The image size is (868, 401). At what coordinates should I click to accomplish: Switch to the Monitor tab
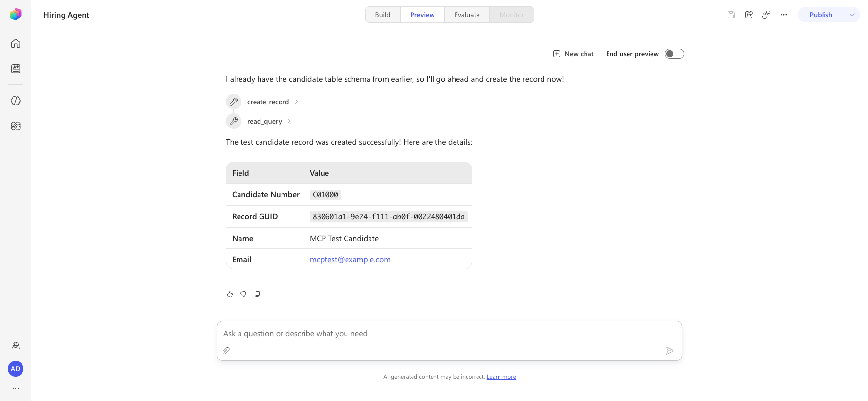[512, 15]
